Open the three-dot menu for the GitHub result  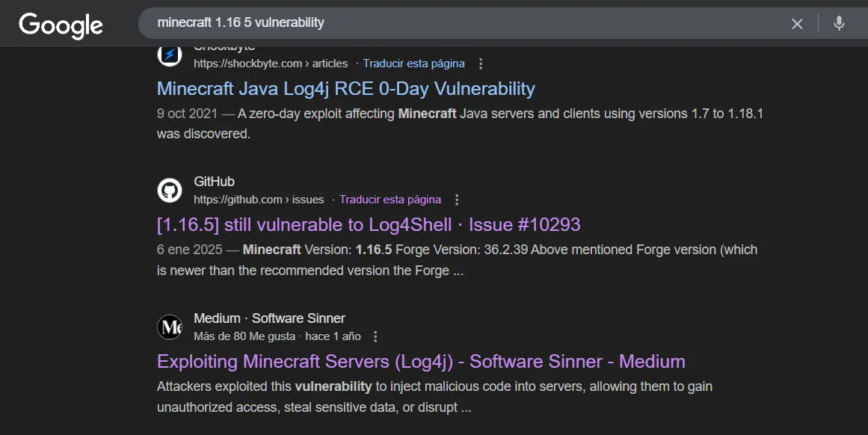click(x=457, y=200)
